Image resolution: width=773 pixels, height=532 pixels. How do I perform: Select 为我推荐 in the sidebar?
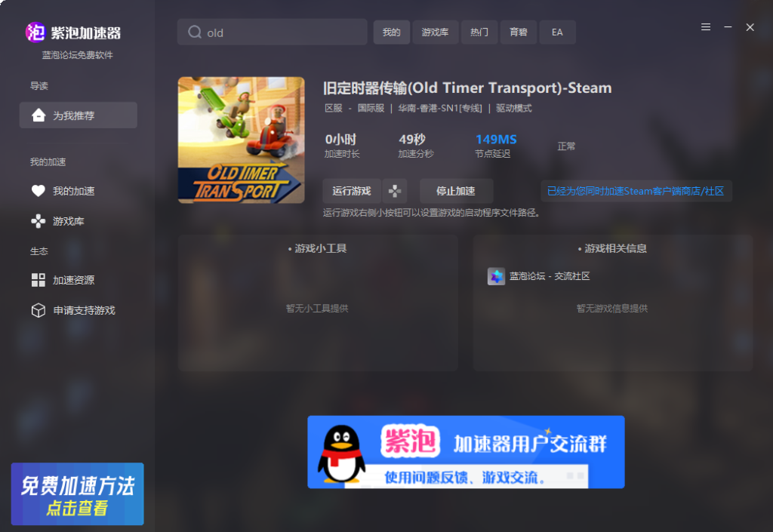click(x=79, y=115)
